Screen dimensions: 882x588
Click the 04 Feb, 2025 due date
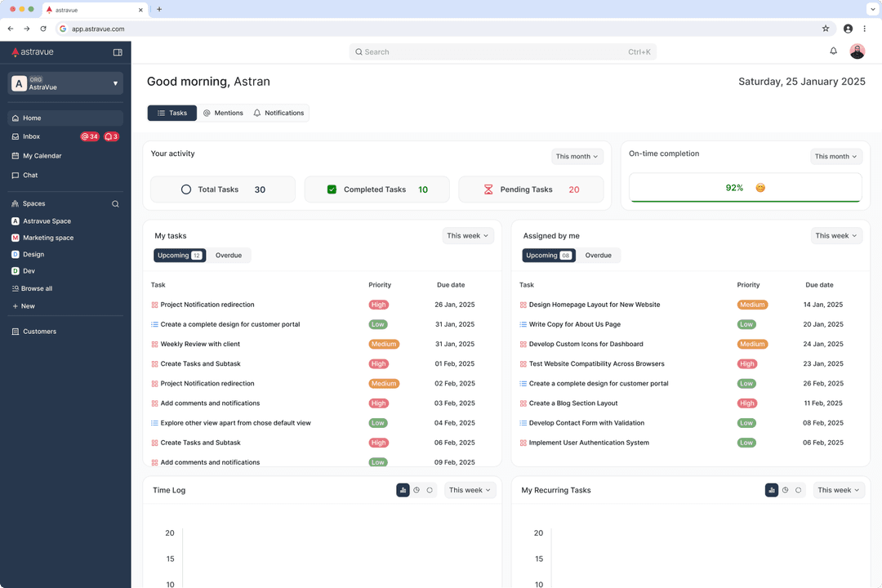click(455, 423)
